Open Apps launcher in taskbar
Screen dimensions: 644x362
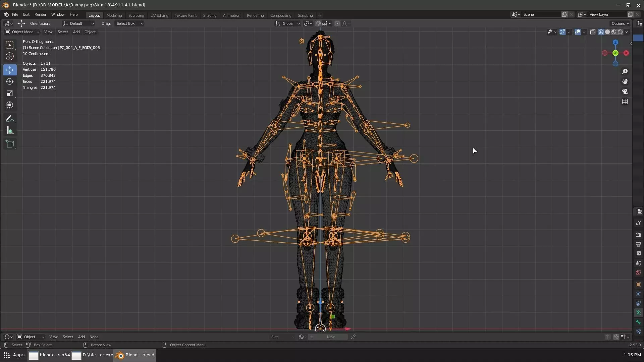tap(14, 355)
